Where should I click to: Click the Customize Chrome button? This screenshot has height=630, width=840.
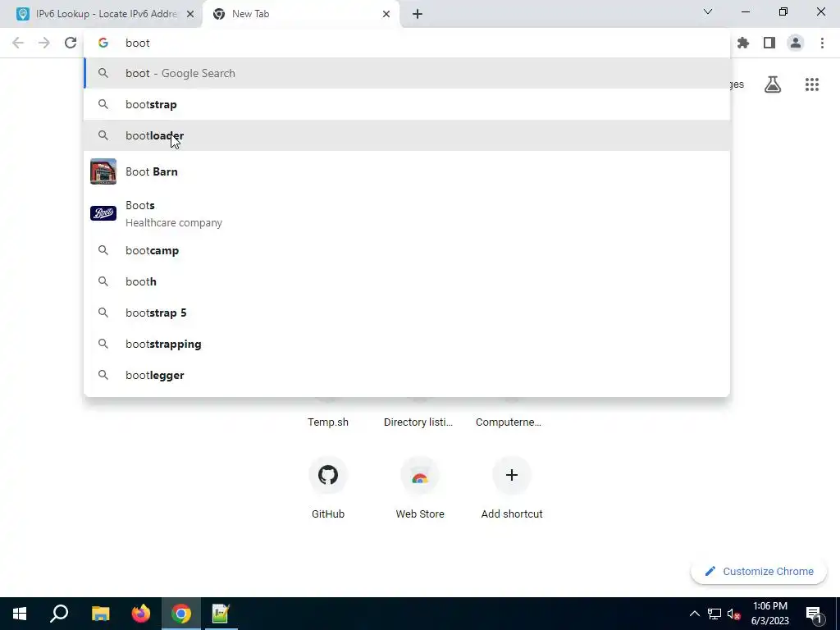click(x=759, y=572)
